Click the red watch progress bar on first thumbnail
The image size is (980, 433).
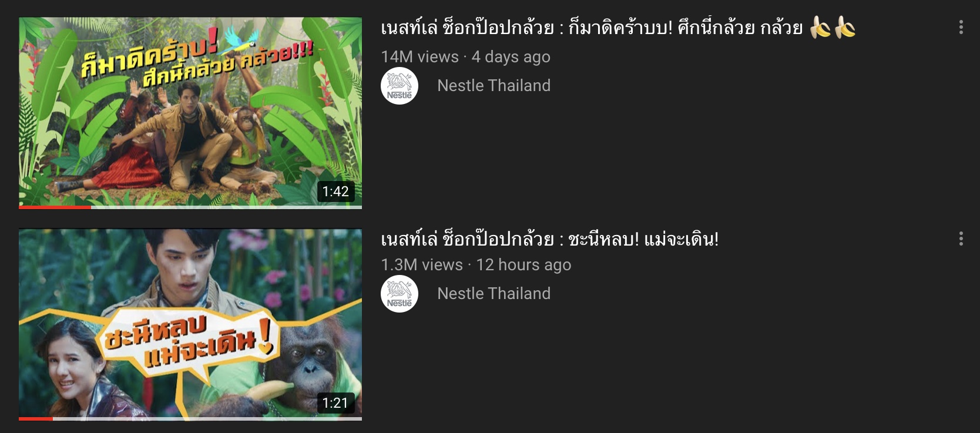[x=55, y=207]
